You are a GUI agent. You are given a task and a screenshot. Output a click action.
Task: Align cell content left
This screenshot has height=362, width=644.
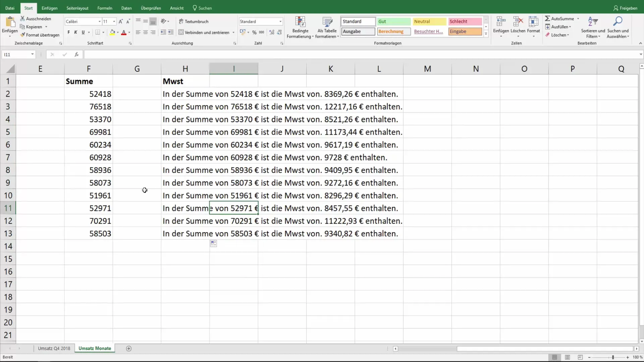coord(138,33)
